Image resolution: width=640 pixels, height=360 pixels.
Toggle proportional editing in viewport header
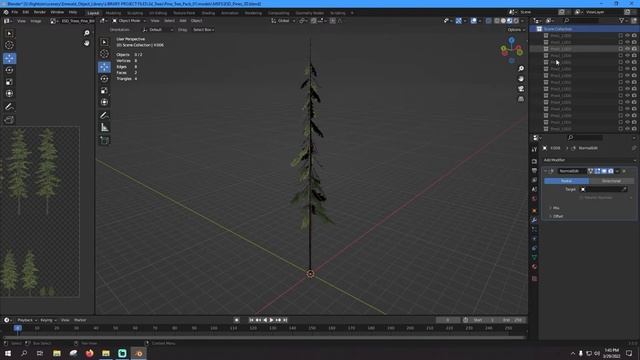(x=333, y=21)
